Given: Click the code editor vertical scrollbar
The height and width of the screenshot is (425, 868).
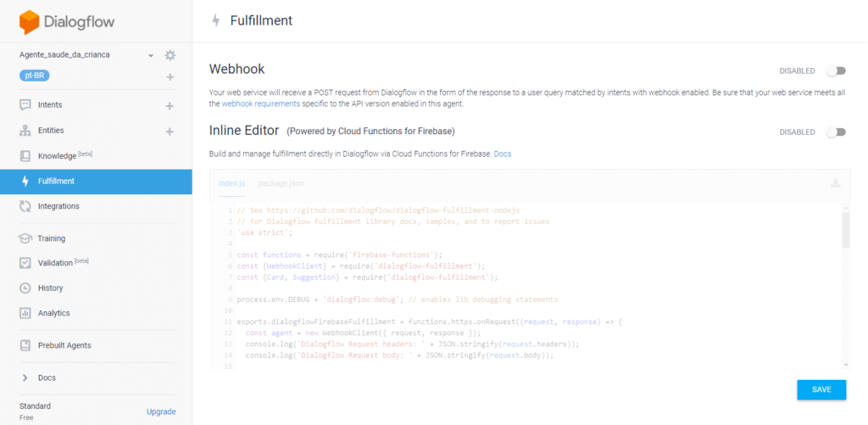Looking at the screenshot, I should click(845, 231).
